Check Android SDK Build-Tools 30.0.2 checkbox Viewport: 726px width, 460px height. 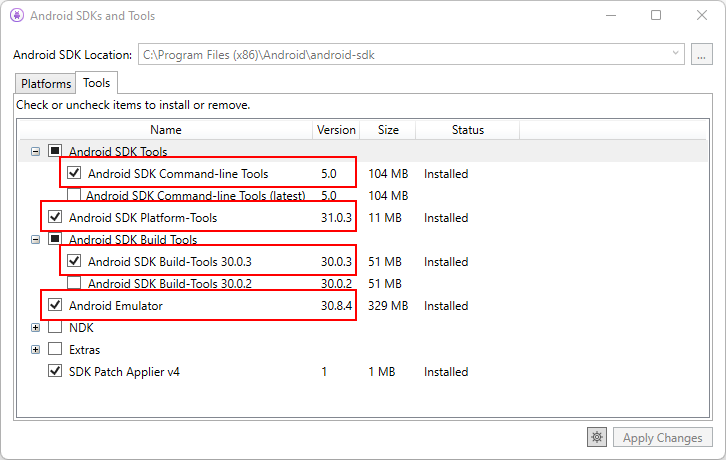[x=74, y=283]
